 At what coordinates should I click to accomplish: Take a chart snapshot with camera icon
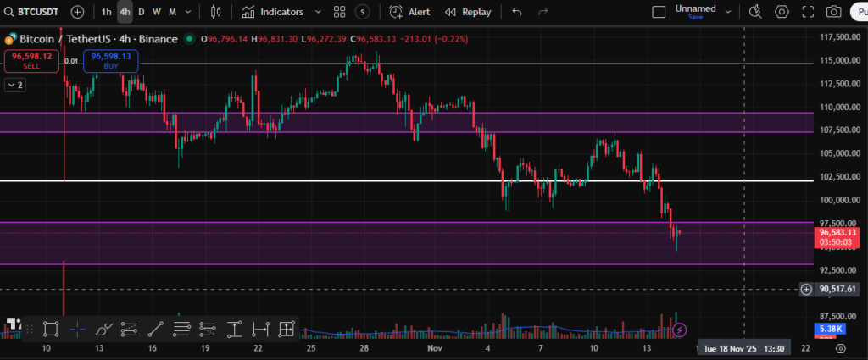pyautogui.click(x=834, y=12)
